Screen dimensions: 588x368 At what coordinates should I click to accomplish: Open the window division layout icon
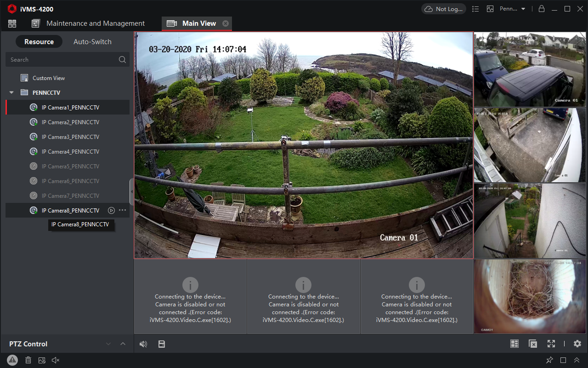pos(514,344)
